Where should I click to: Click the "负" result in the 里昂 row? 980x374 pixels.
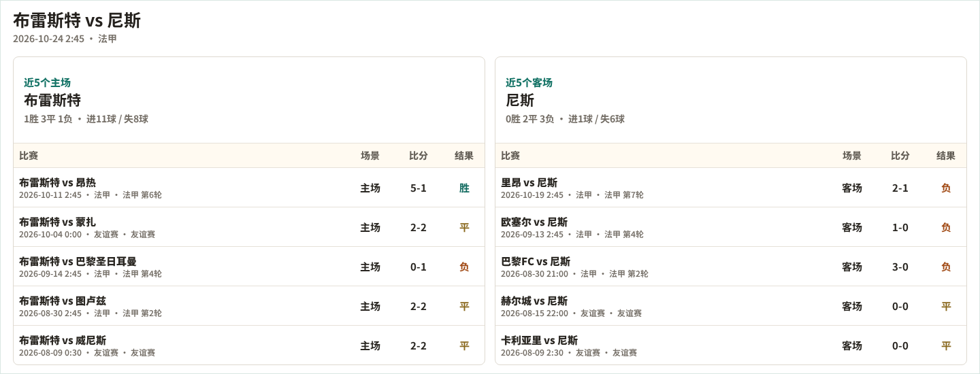pyautogui.click(x=946, y=188)
